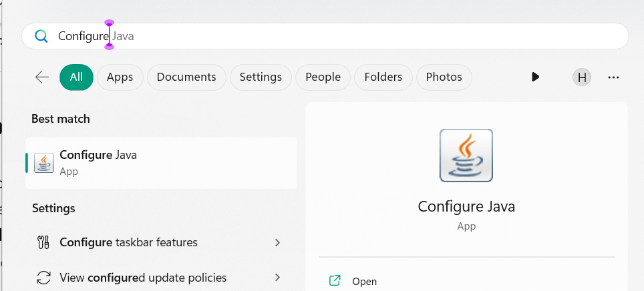Click the wrench icon for taskbar features
This screenshot has height=291, width=644.
coord(44,242)
